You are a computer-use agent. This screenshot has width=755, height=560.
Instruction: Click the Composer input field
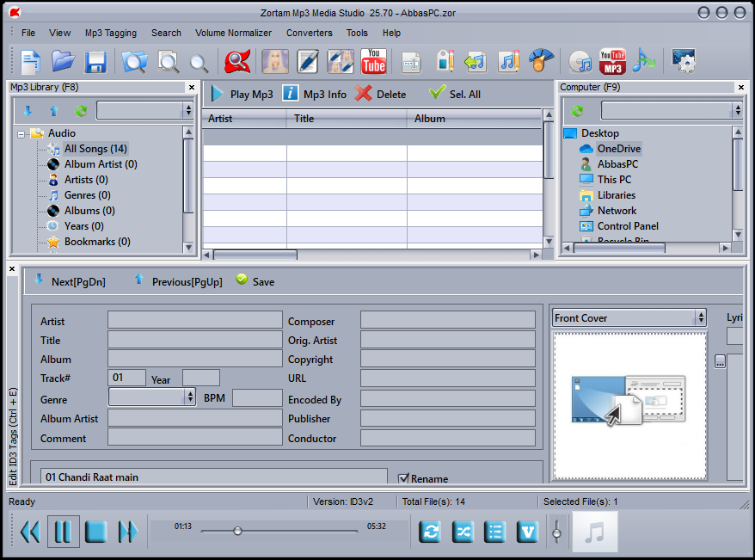click(448, 320)
